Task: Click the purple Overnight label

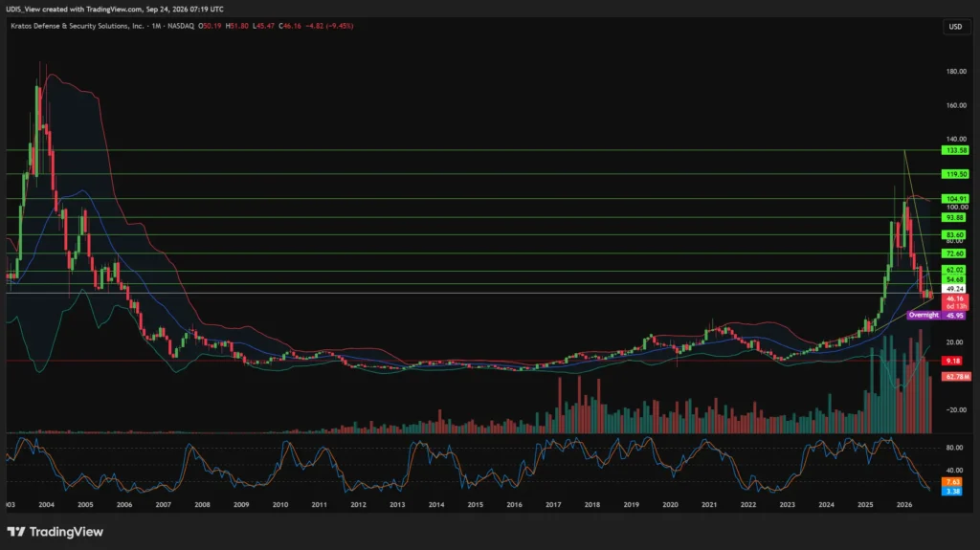Action: 924,315
